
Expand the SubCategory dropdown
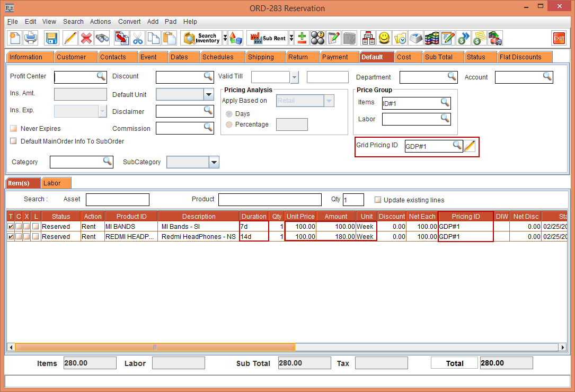[x=214, y=162]
